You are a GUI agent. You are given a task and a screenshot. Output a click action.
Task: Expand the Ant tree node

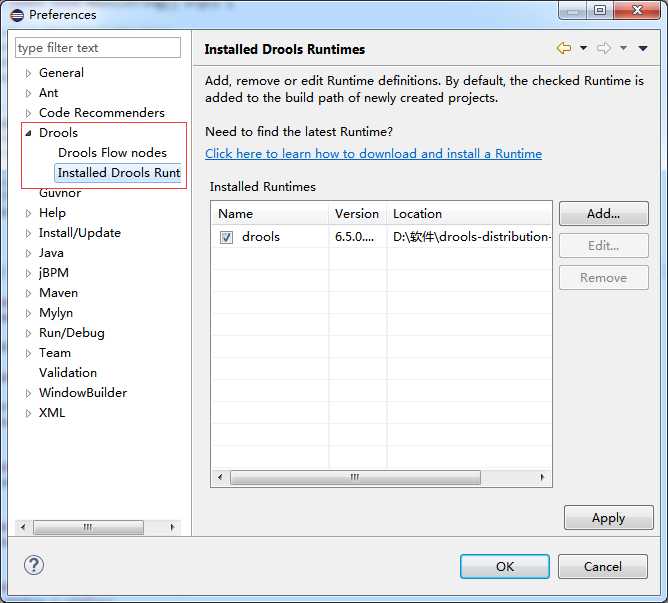pyautogui.click(x=28, y=93)
